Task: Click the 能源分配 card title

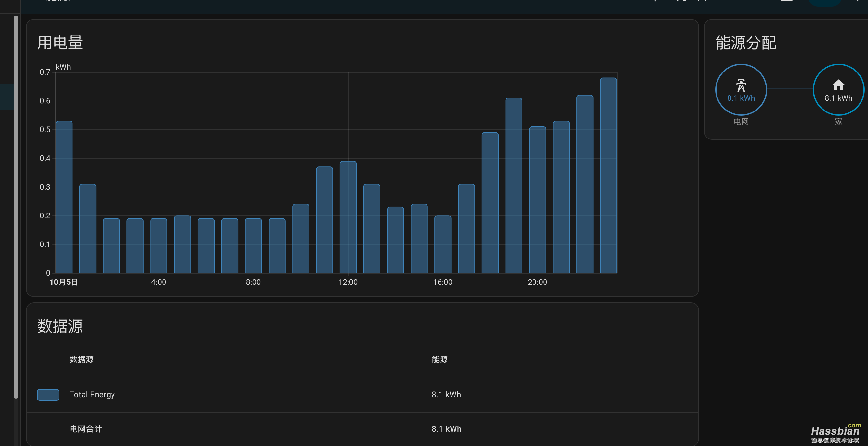Action: pos(746,43)
